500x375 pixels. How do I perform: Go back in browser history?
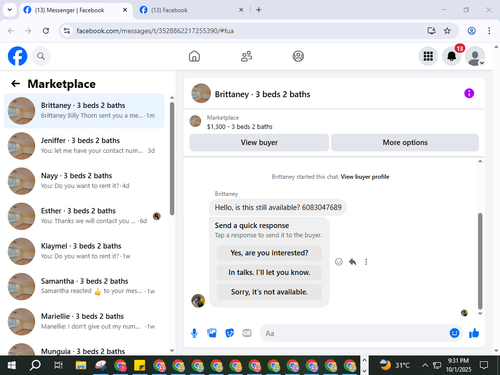(11, 31)
